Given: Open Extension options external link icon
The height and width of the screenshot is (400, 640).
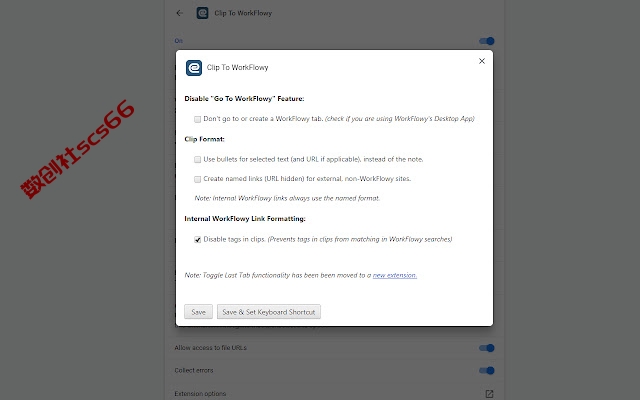Looking at the screenshot, I should click(489, 394).
